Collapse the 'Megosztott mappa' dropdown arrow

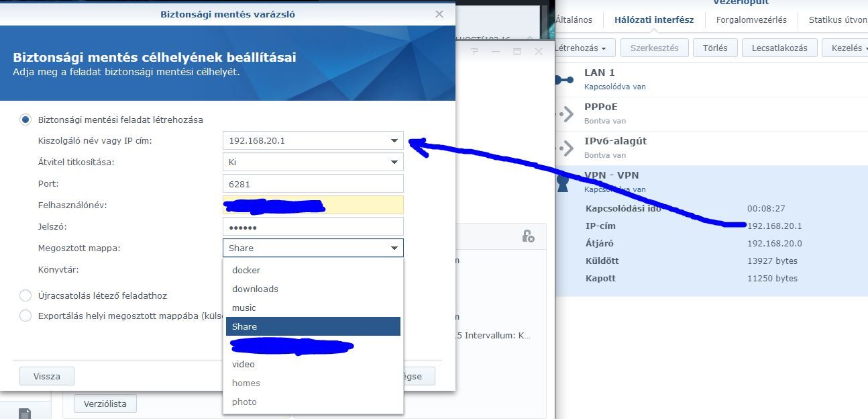pos(394,248)
